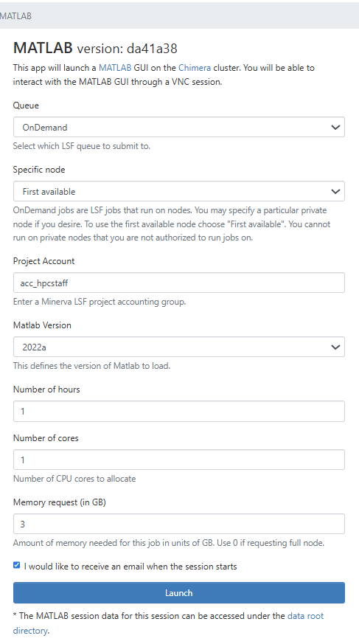Follow the data root directory link
This screenshot has height=644, width=359.
point(168,623)
